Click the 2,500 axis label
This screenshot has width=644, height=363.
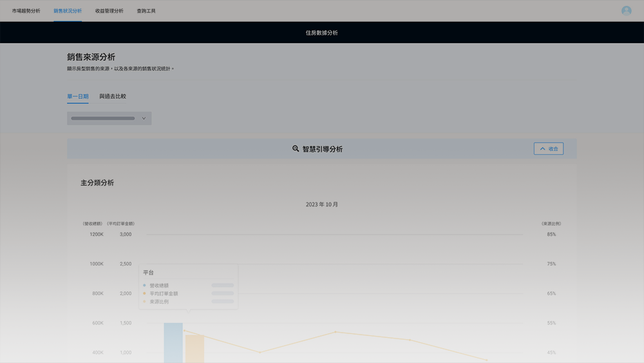pos(126,264)
